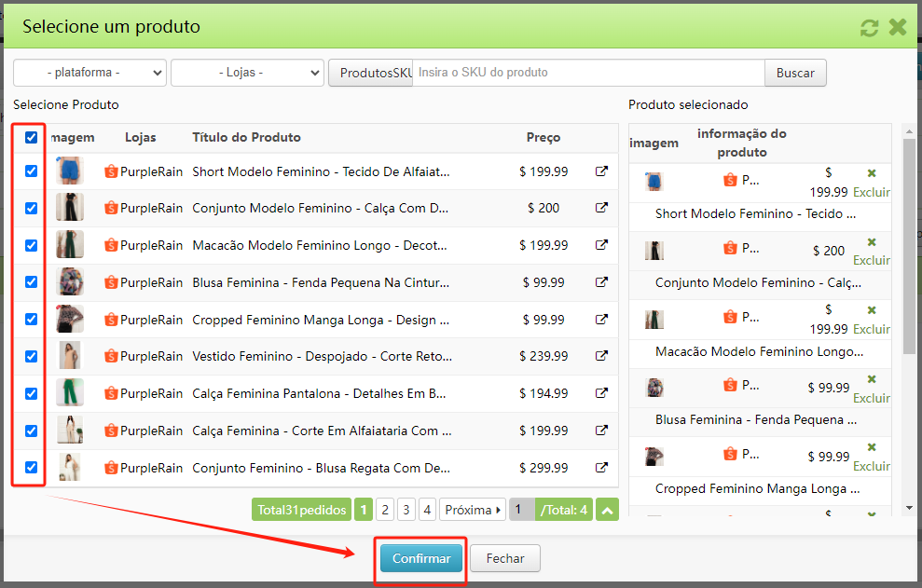The height and width of the screenshot is (588, 922).
Task: Open external link for Vestido Feminino row
Action: (601, 356)
